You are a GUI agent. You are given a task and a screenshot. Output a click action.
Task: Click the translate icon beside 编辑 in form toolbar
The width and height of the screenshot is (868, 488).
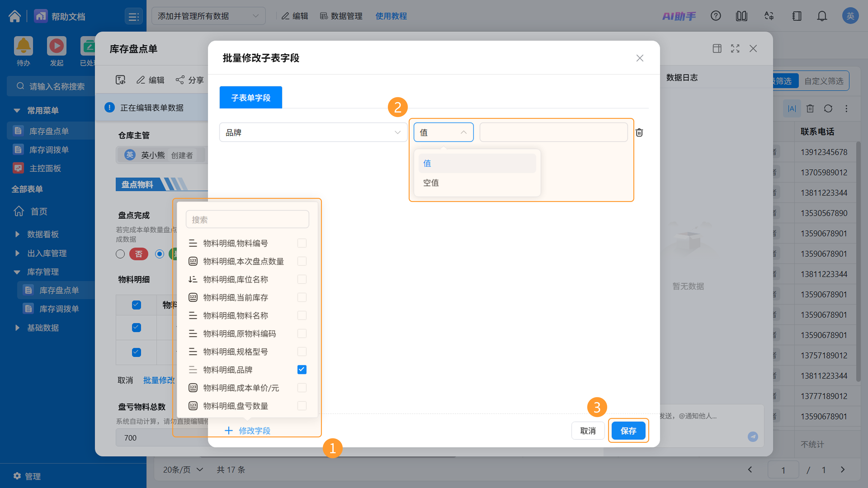point(120,80)
